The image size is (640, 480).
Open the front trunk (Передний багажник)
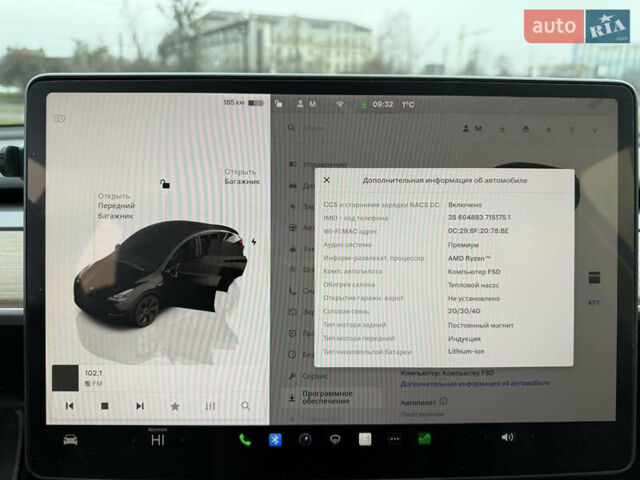coord(115,206)
